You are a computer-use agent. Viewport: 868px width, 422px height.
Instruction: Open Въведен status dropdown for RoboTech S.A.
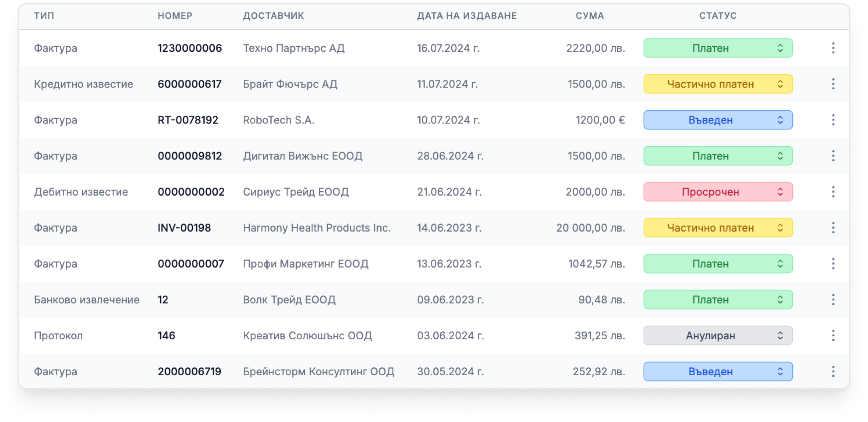click(718, 120)
